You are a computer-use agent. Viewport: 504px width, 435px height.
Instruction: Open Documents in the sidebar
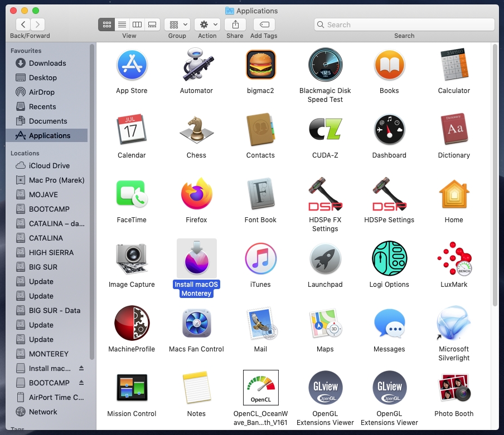click(x=47, y=121)
